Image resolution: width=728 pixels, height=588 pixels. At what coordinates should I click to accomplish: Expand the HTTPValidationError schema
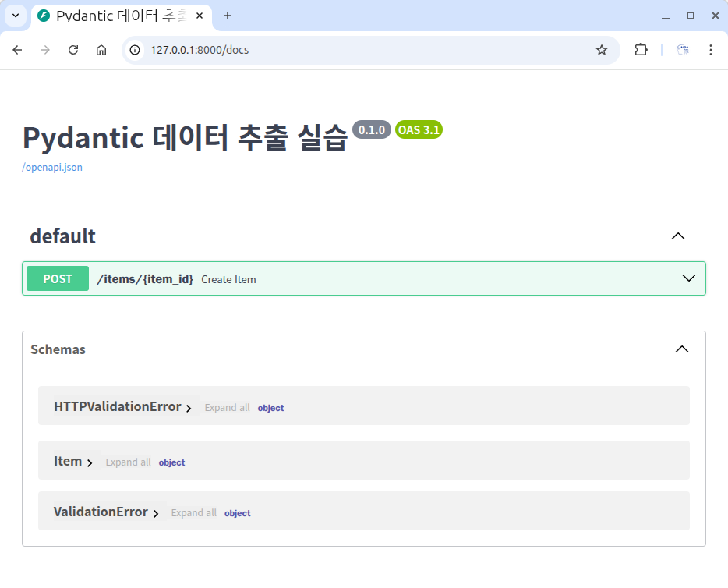click(x=122, y=407)
